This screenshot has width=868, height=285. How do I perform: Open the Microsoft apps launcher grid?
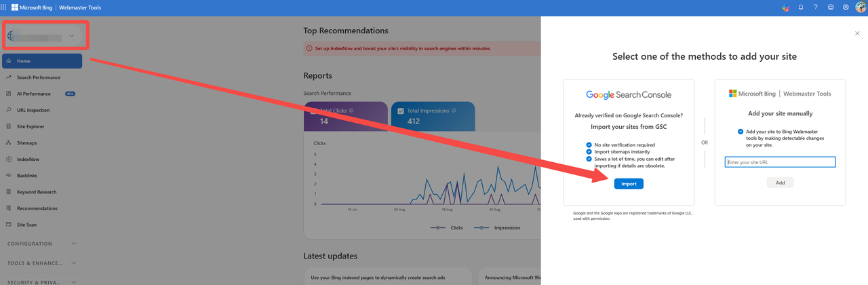point(4,7)
